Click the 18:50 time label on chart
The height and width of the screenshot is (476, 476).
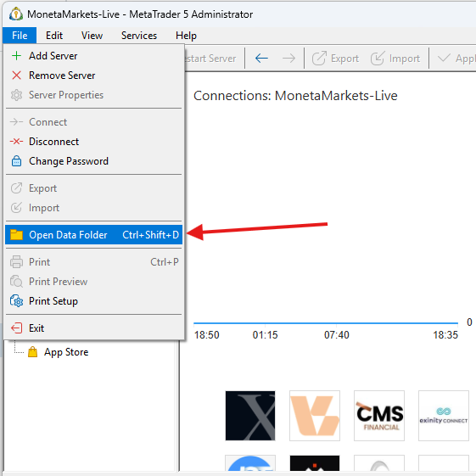(x=206, y=335)
